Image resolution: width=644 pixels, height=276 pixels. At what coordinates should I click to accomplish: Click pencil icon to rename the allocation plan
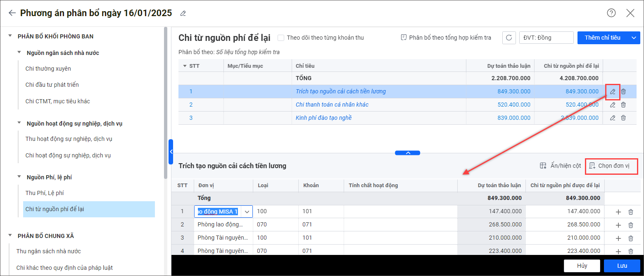[x=183, y=14]
